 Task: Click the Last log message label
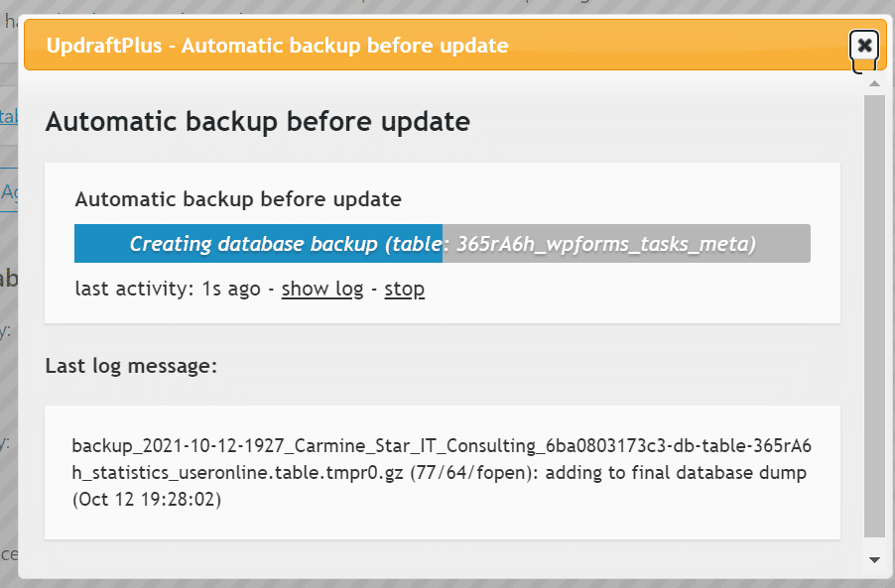pyautogui.click(x=131, y=366)
